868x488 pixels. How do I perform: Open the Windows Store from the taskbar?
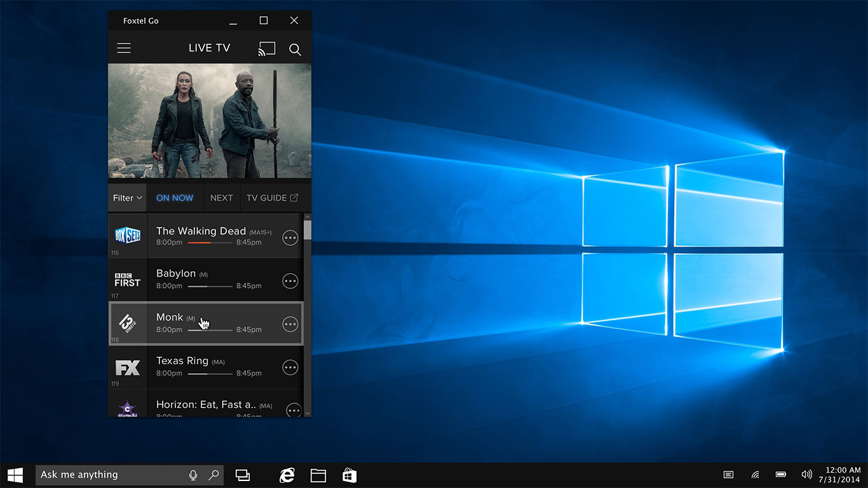[349, 475]
